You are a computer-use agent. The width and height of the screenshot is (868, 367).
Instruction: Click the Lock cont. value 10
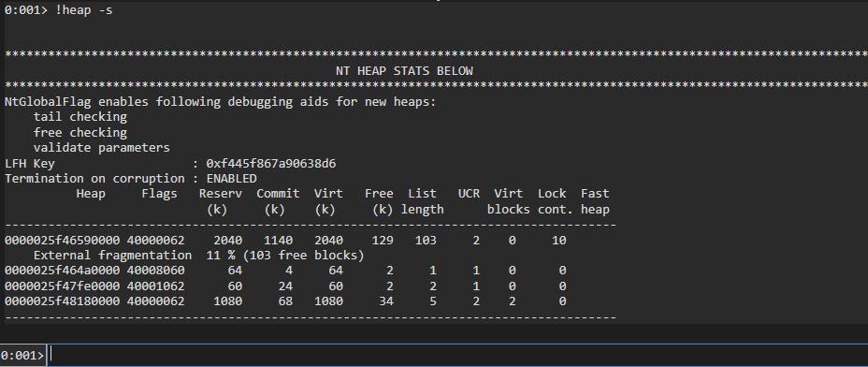pos(558,241)
